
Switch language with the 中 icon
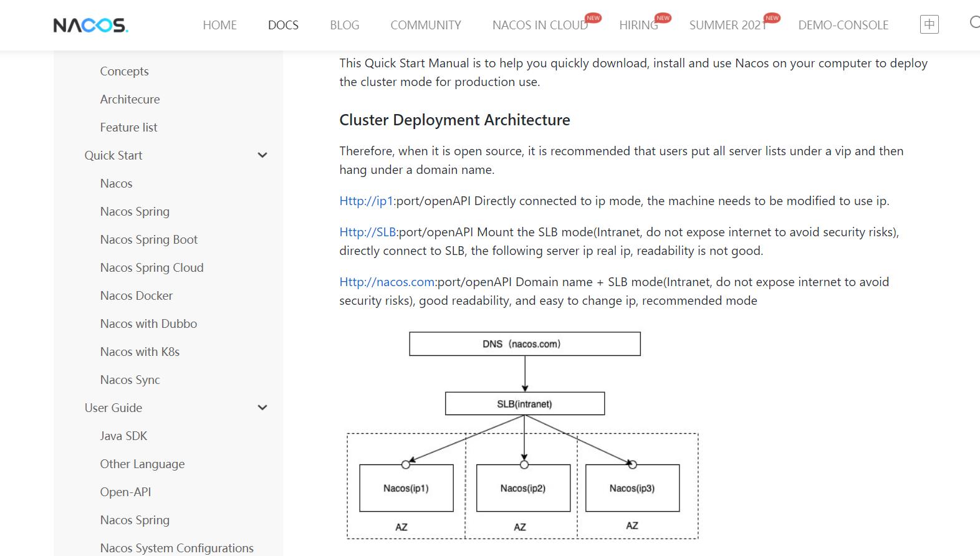click(929, 24)
